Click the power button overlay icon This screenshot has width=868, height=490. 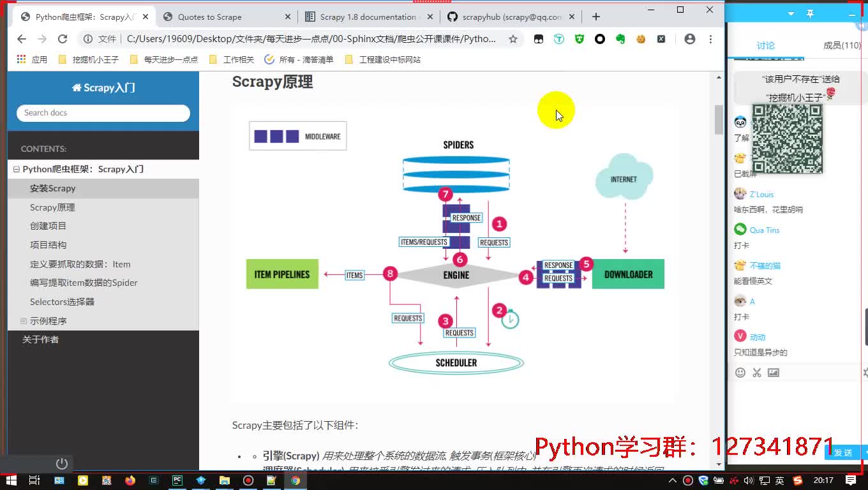[62, 464]
